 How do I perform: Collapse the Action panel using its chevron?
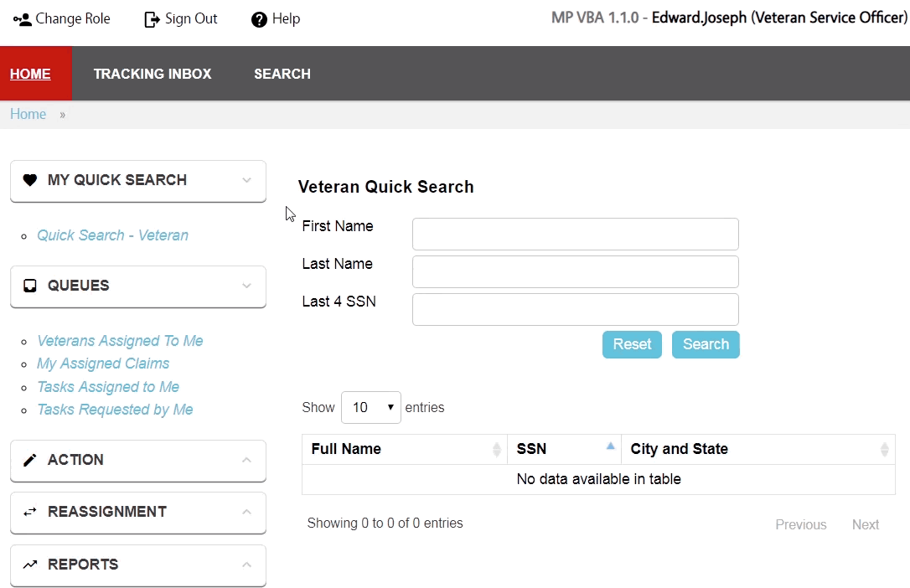tap(246, 459)
